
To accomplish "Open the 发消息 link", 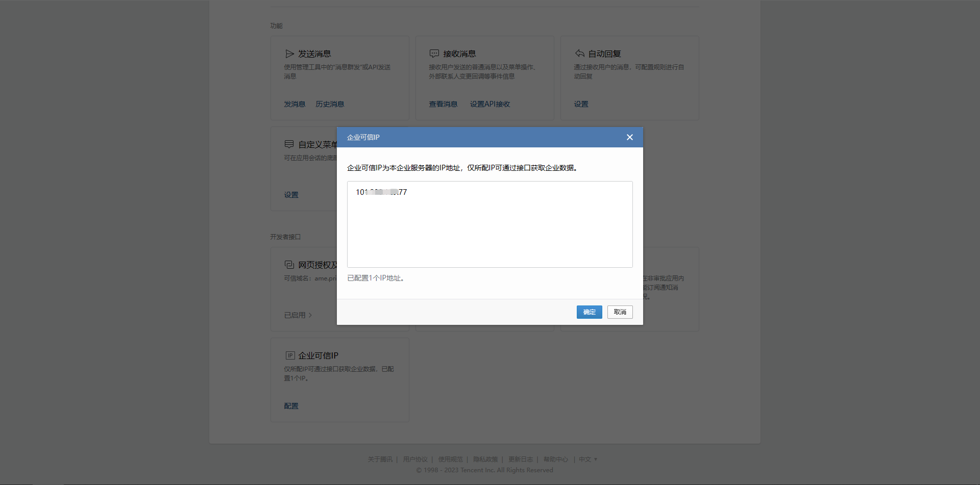I will click(x=295, y=104).
